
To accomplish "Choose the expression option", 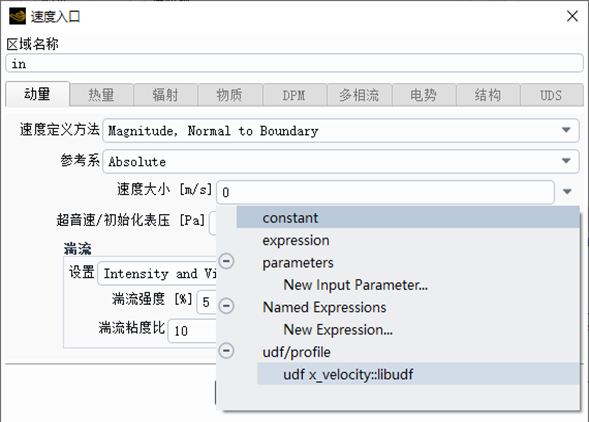I will point(296,240).
